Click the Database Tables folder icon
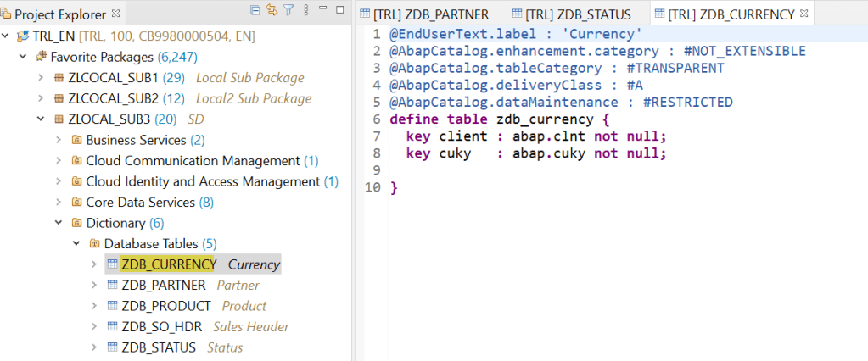868x361 pixels. click(x=94, y=243)
